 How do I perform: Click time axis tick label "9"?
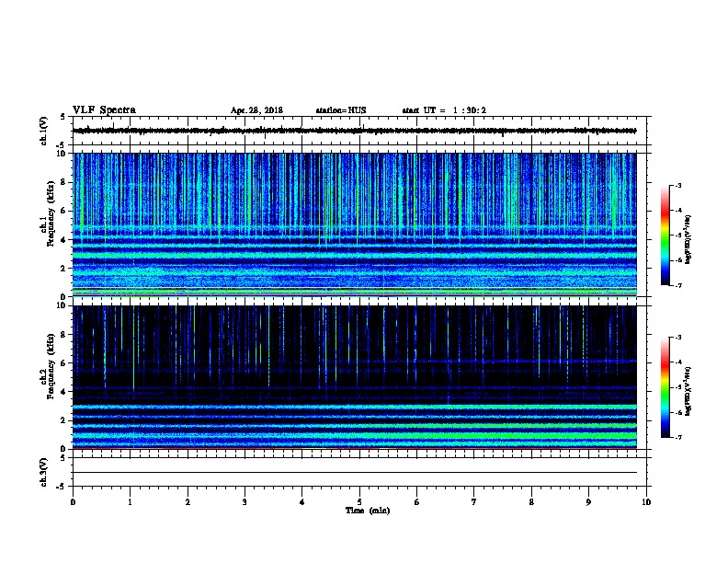[x=588, y=502]
